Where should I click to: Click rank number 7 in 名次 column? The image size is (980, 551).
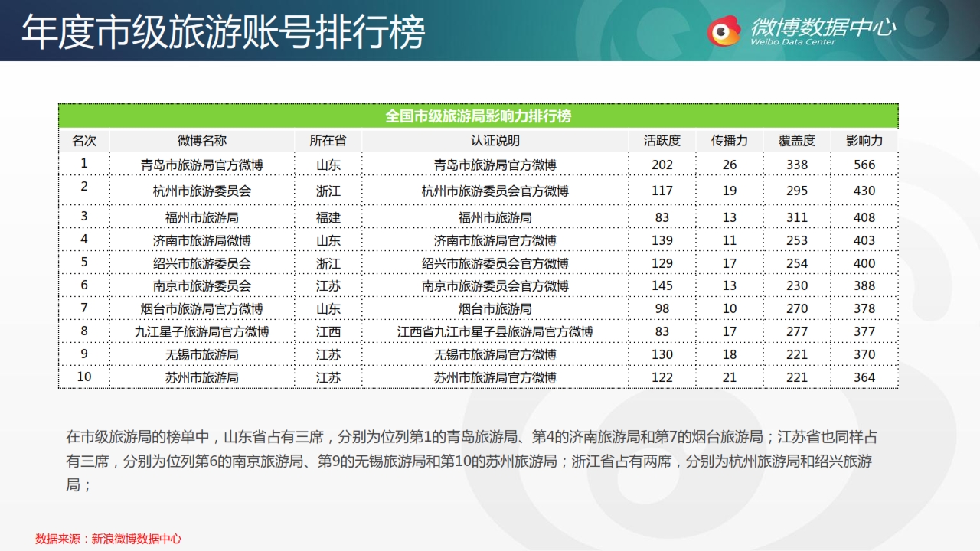(84, 308)
